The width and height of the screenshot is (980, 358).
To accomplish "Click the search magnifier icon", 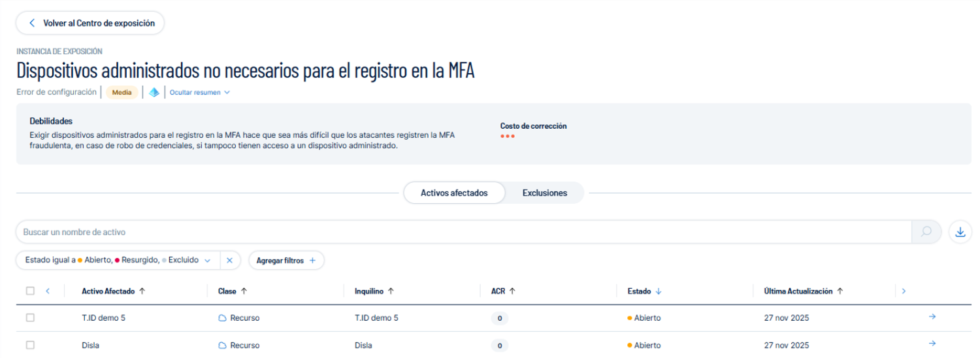I will 926,232.
